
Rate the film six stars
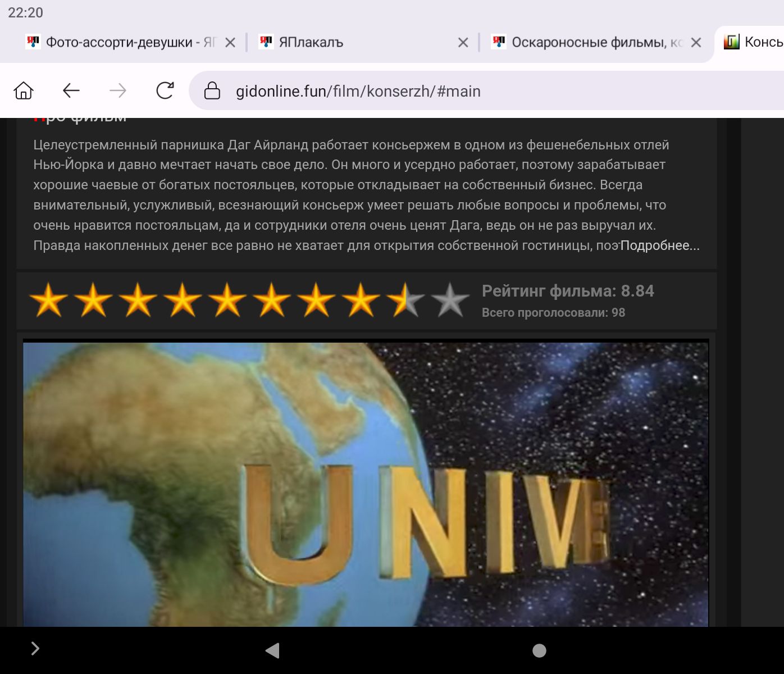(272, 300)
